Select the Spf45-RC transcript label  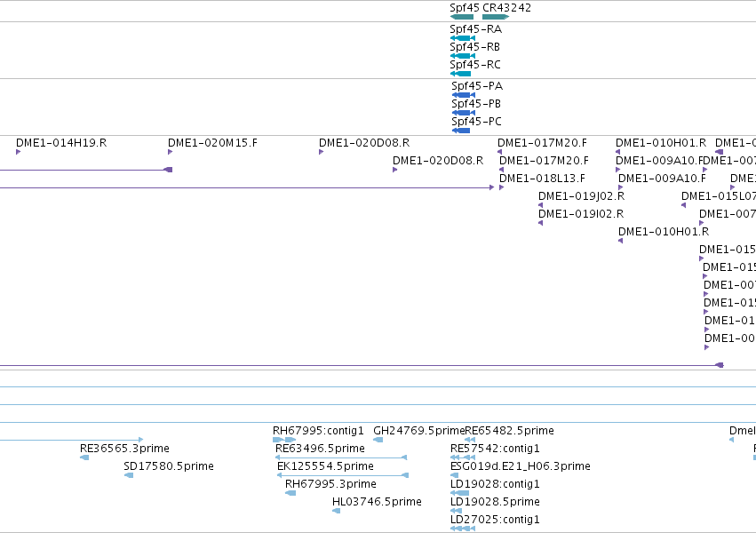point(475,65)
